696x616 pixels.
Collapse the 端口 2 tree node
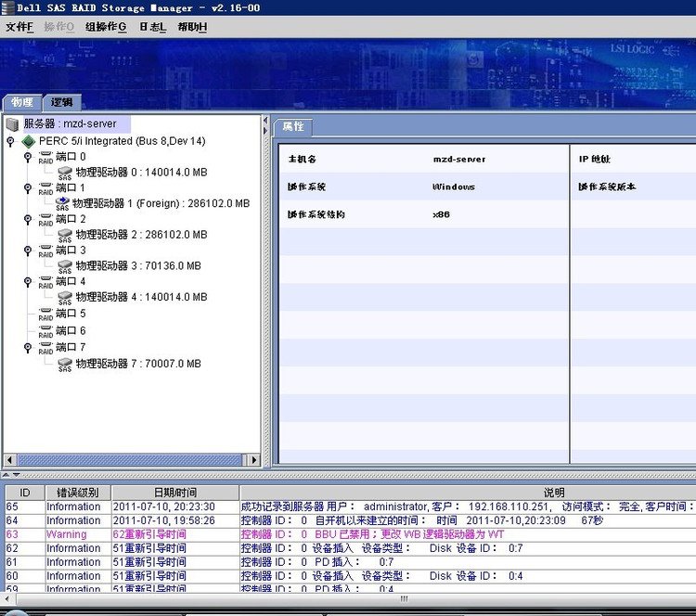pyautogui.click(x=28, y=220)
